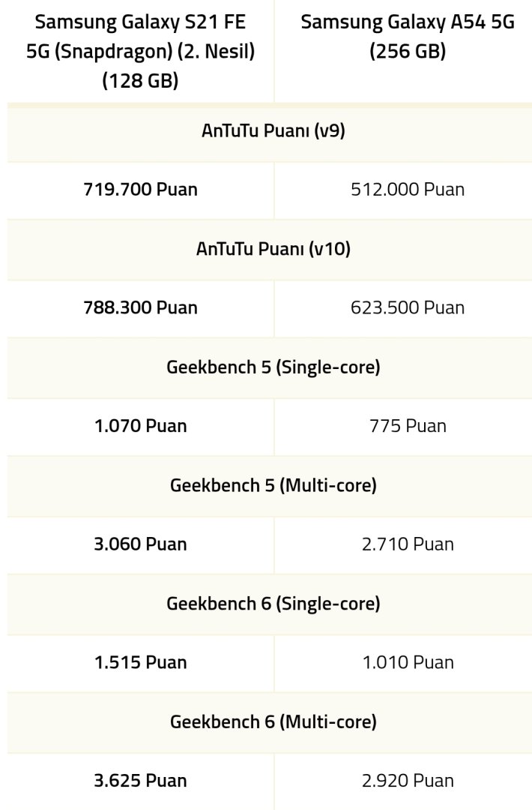This screenshot has width=532, height=810.
Task: Click the 3.625 Puan value
Action: coord(140,781)
